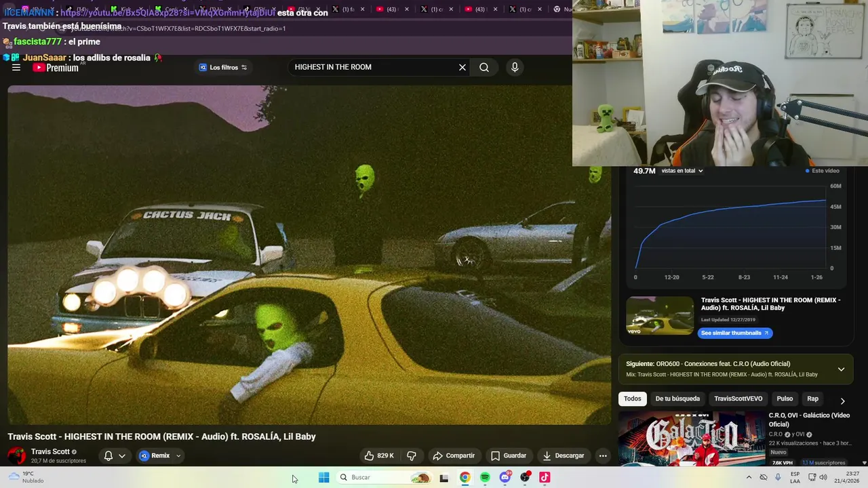Go to YouTube Premium home logo
Image resolution: width=868 pixels, height=488 pixels.
pyautogui.click(x=56, y=67)
